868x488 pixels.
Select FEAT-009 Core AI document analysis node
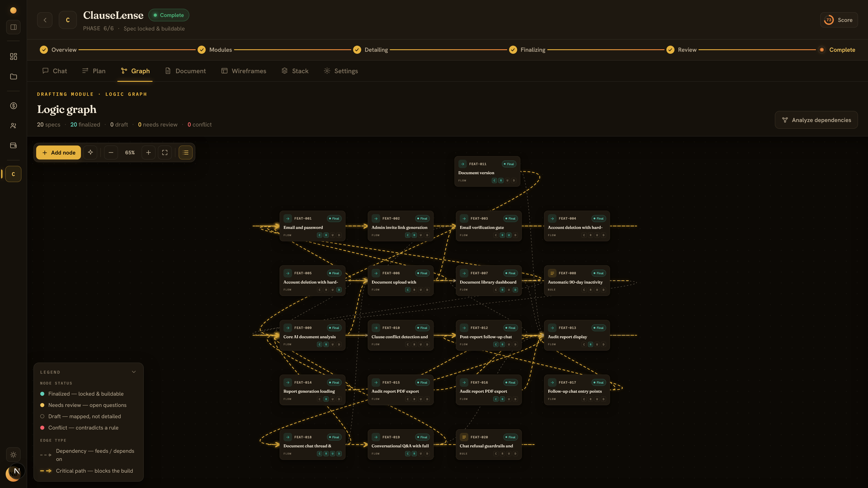312,335
